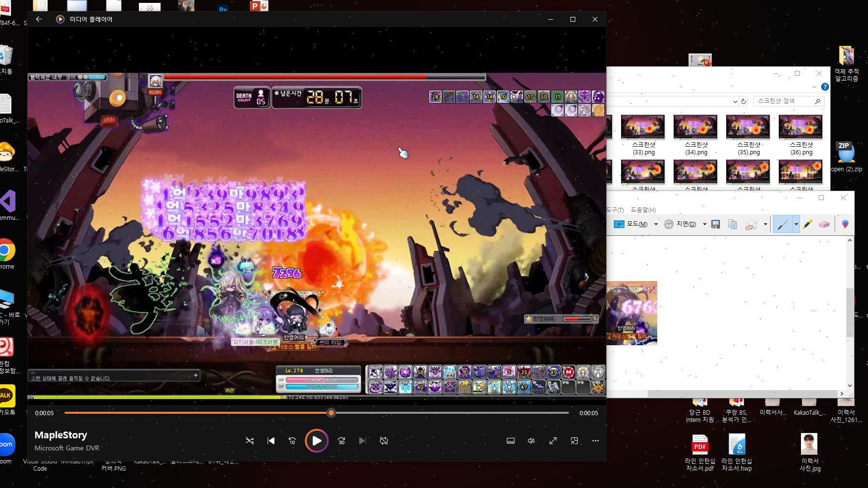Click the Snipping Tool vertical scrollbar up arrow
868x488 pixels.
[x=850, y=240]
